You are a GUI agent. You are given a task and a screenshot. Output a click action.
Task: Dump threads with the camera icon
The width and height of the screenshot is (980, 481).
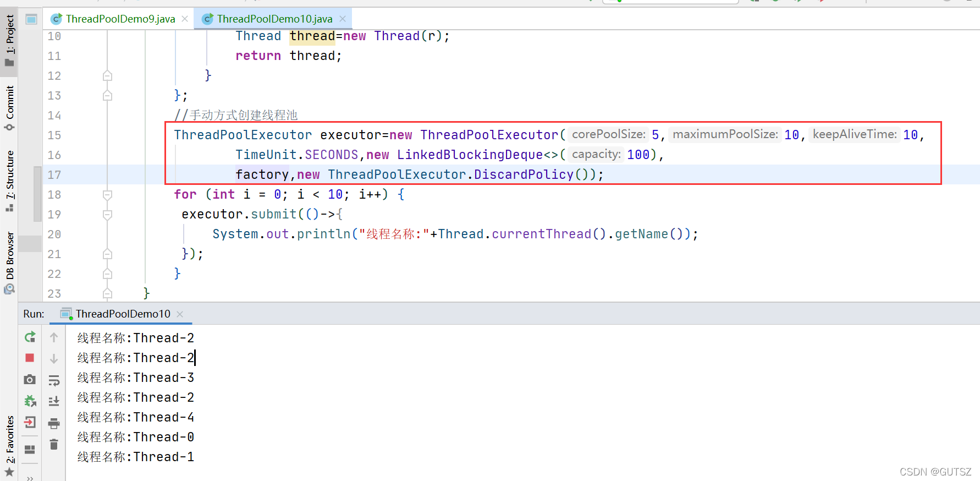point(30,380)
